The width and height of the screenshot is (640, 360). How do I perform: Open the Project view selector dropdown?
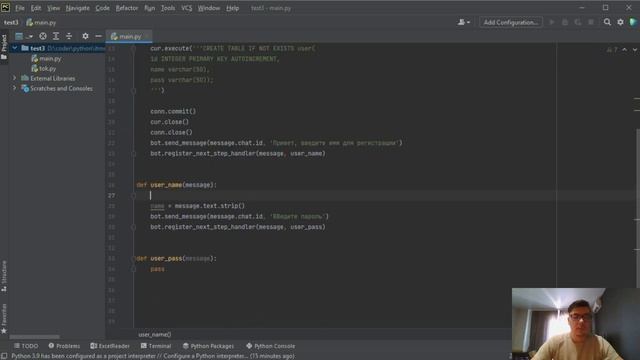point(24,36)
